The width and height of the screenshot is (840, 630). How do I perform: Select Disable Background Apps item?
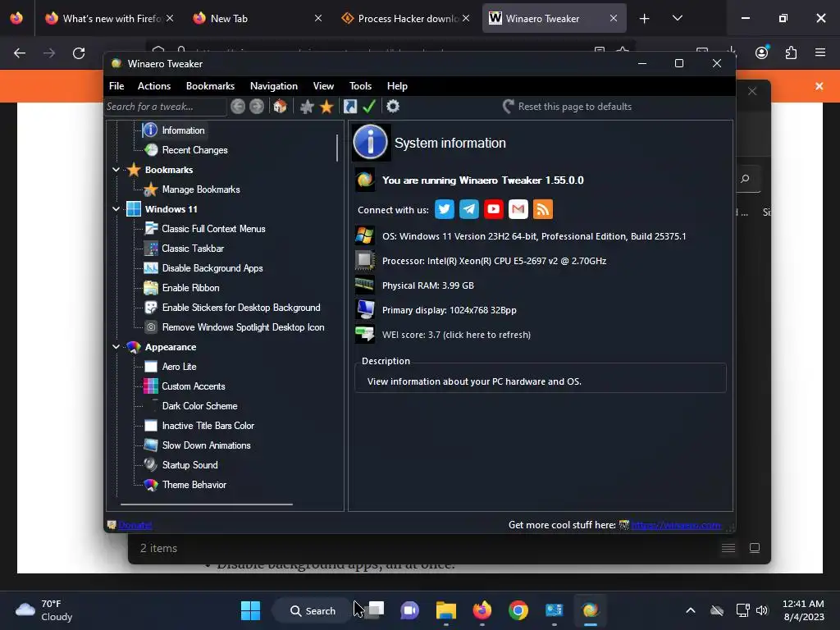pos(212,268)
